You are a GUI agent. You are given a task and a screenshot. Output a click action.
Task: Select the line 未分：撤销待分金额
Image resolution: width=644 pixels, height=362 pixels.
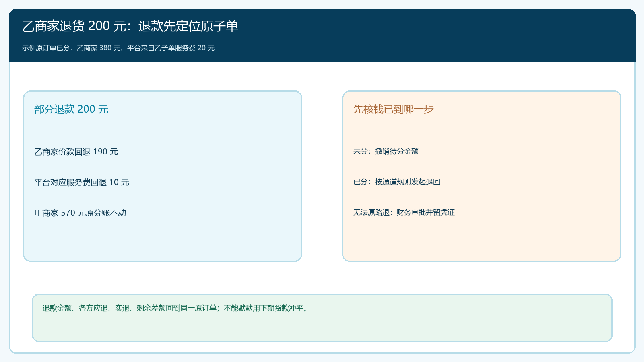[x=386, y=151]
